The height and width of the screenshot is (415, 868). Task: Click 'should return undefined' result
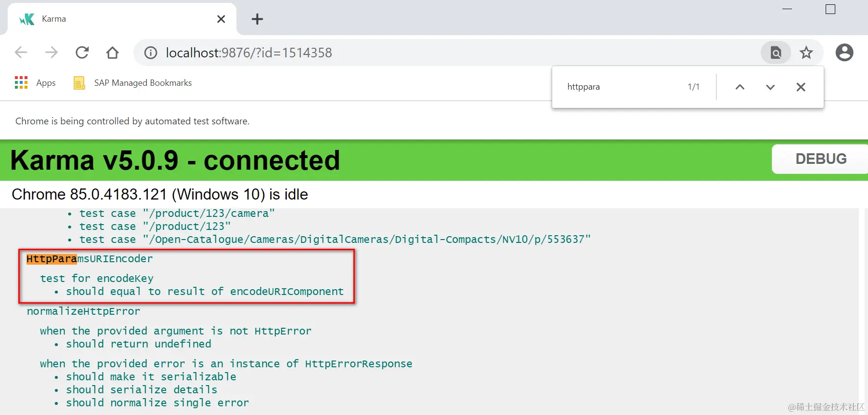(139, 344)
